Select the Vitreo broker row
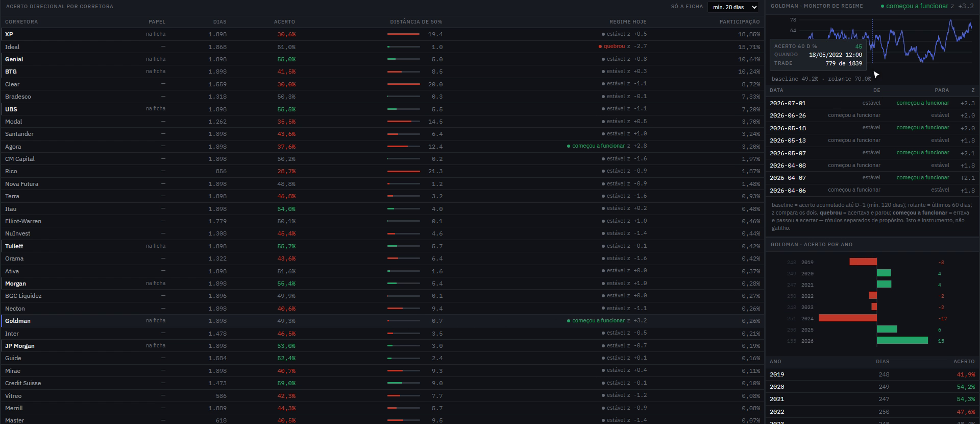Image resolution: width=980 pixels, height=424 pixels. tap(382, 396)
